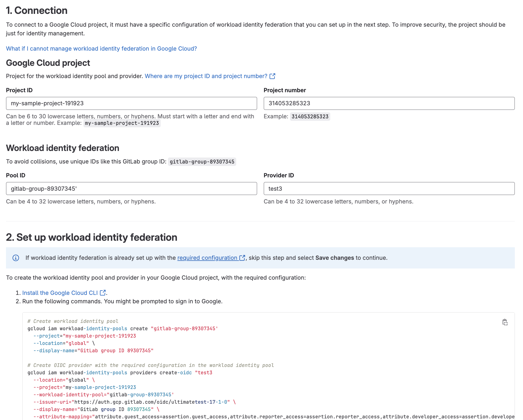Click the 'Create workload identity pool' comment line

click(73, 321)
